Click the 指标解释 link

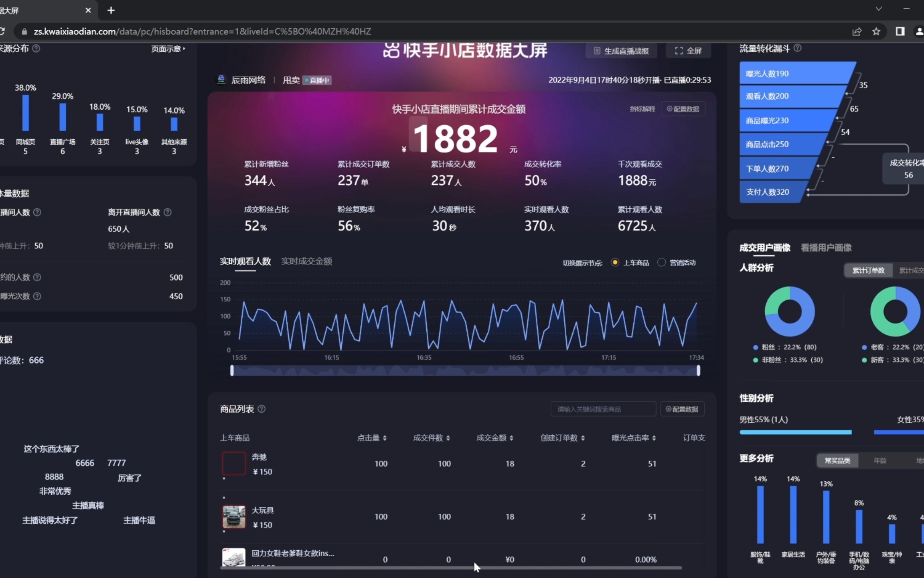click(642, 109)
